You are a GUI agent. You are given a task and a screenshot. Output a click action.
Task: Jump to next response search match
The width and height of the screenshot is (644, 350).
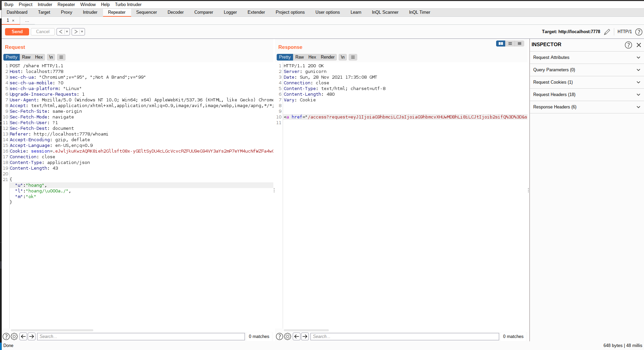(x=305, y=337)
